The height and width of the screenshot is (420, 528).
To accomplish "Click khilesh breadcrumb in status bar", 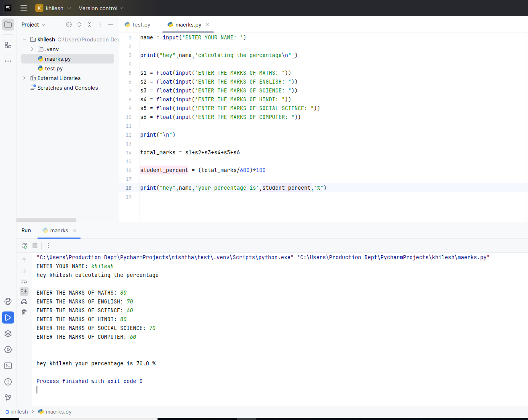I will (16, 412).
